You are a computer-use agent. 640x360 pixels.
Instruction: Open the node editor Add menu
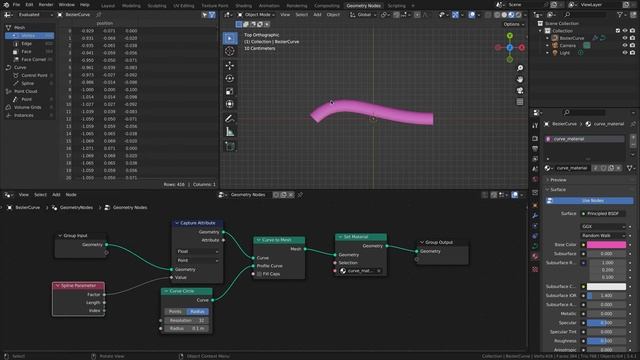(x=56, y=195)
